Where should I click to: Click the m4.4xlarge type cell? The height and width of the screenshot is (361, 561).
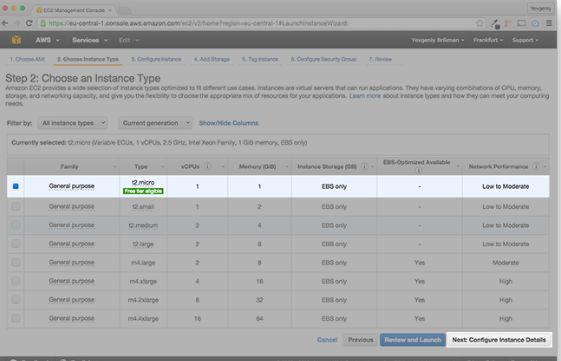point(143,318)
